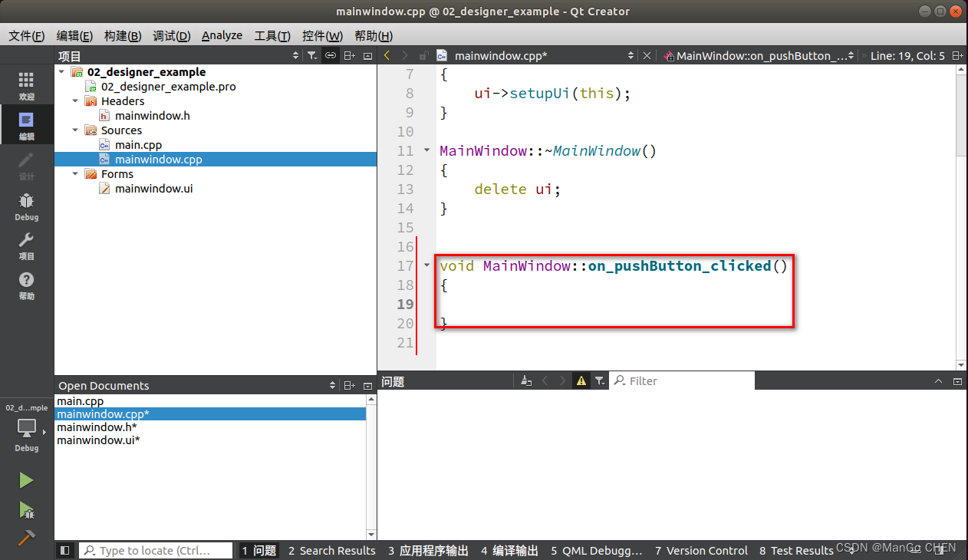
Task: Start debugging with the play-bug icon
Action: 26,509
